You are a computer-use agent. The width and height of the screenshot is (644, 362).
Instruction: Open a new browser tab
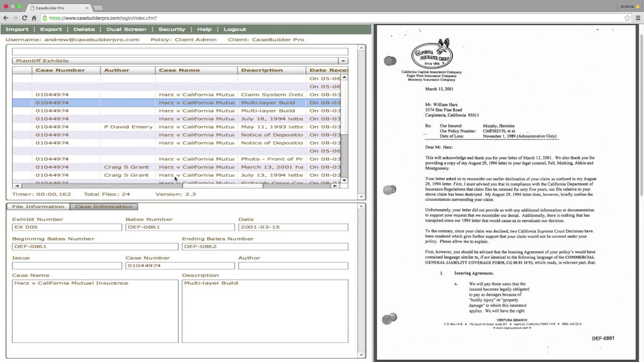pos(98,8)
